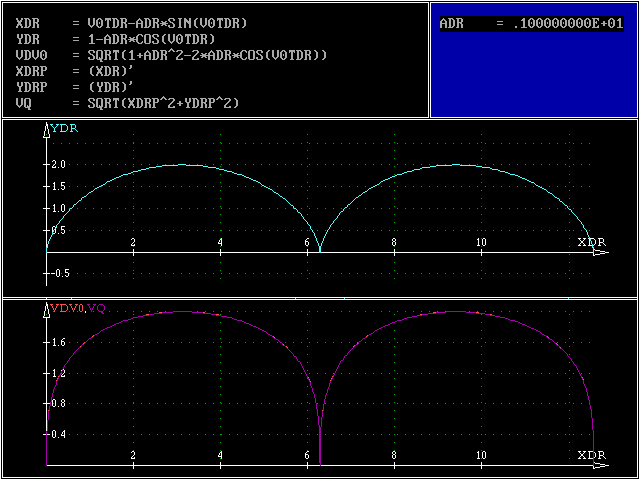Click the 2.0 tick label on YDR axis
The width and height of the screenshot is (640, 480).
click(x=58, y=165)
